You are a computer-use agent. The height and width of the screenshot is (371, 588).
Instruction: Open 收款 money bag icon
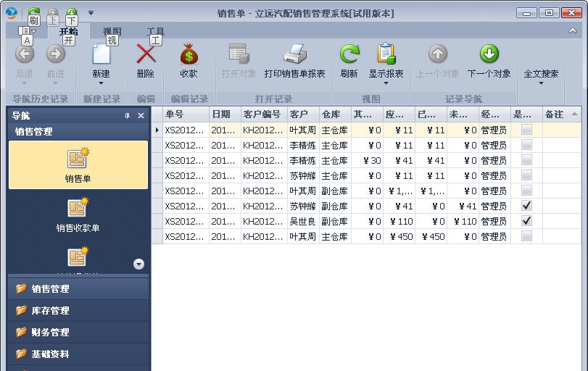[x=189, y=54]
